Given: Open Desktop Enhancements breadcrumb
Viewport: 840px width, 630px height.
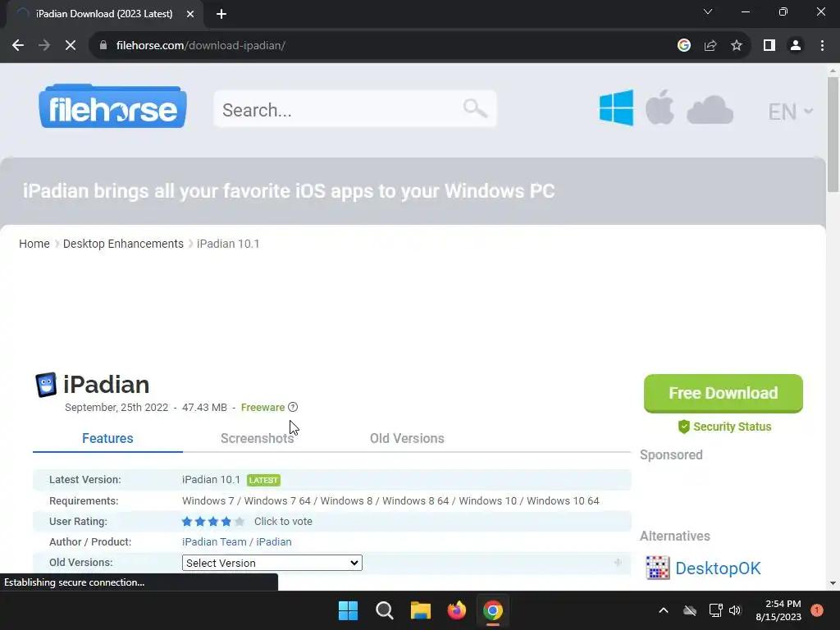Looking at the screenshot, I should [123, 244].
